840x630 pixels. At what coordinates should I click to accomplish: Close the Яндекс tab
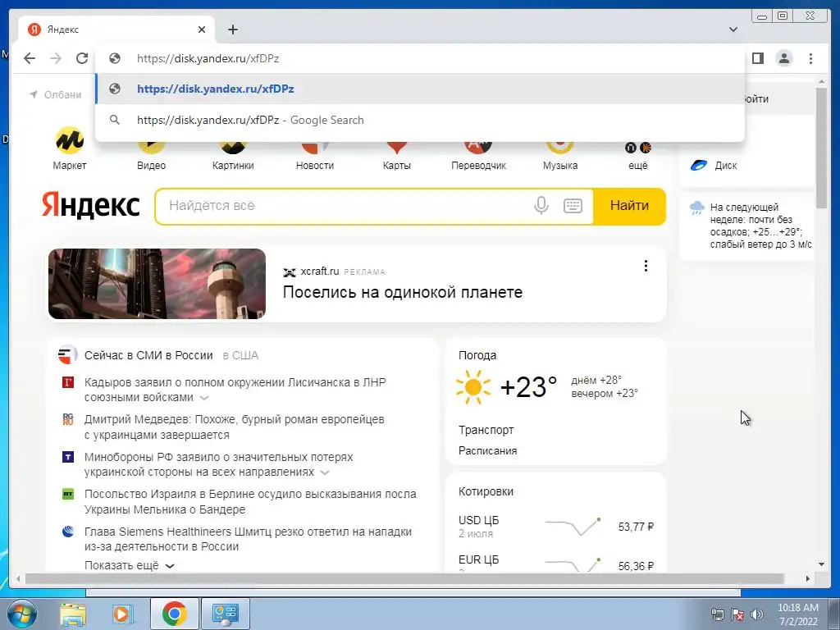click(202, 30)
